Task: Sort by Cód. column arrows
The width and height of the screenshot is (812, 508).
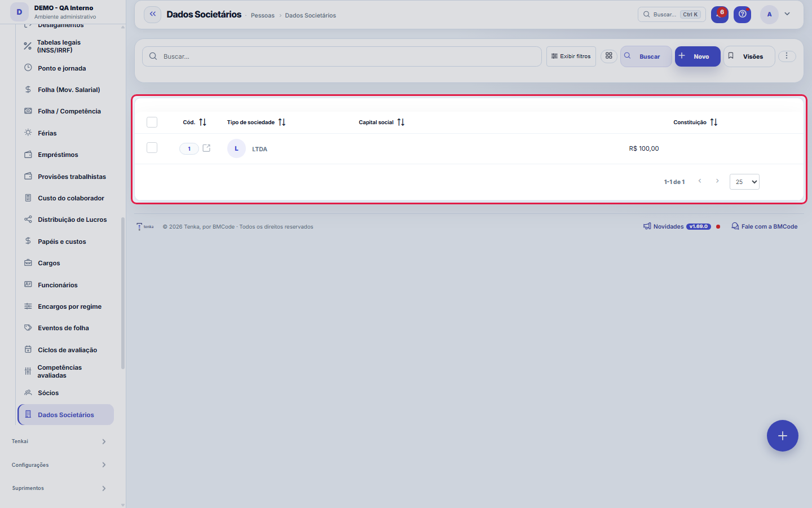Action: tap(202, 122)
